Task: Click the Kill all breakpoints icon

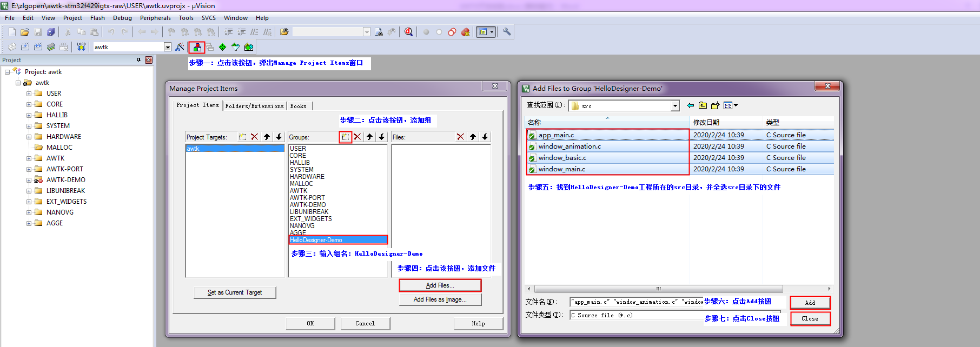Action: click(x=465, y=32)
